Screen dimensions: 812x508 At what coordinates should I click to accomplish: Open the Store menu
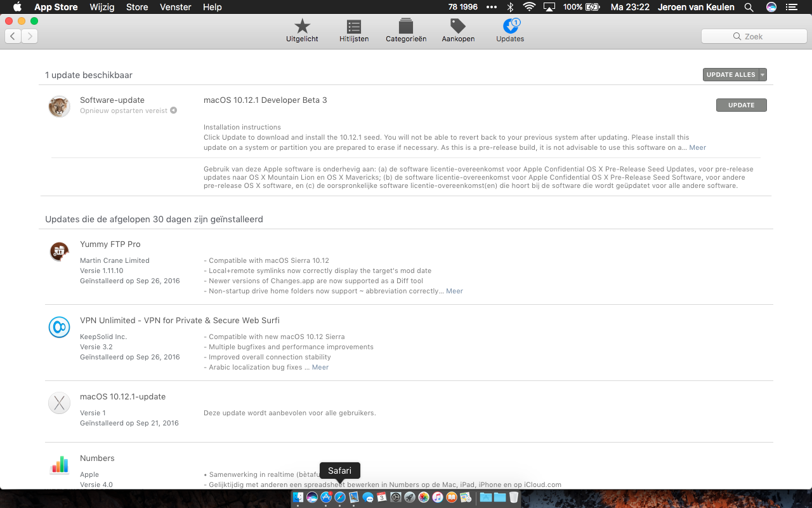tap(137, 7)
